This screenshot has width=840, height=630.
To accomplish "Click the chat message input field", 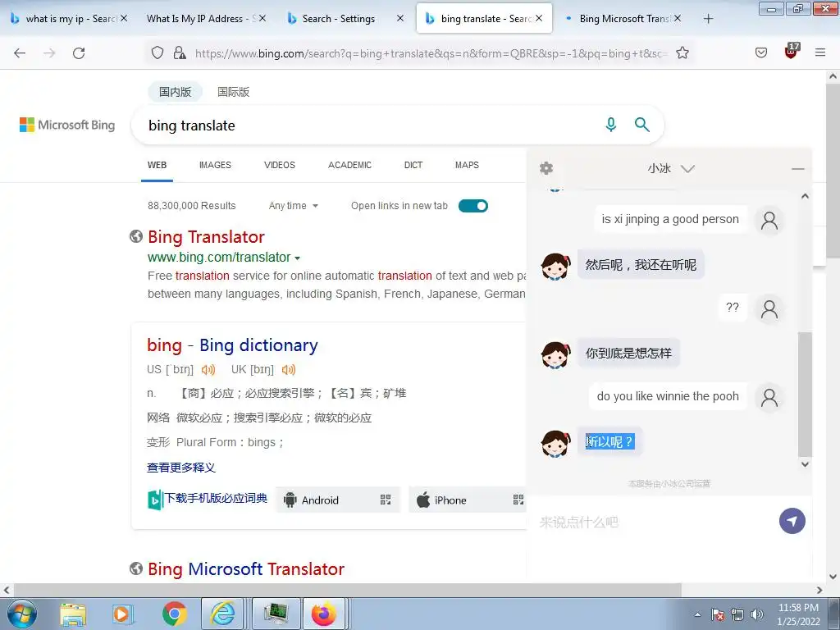I will click(x=654, y=522).
